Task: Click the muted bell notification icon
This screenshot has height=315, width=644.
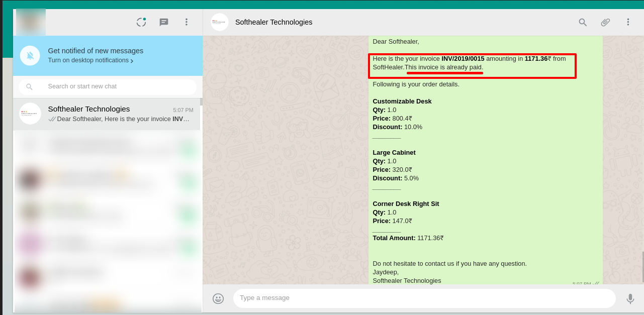Action: (30, 55)
